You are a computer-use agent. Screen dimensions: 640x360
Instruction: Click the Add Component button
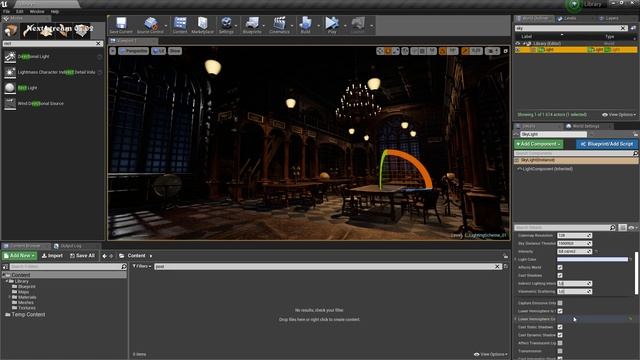(539, 144)
